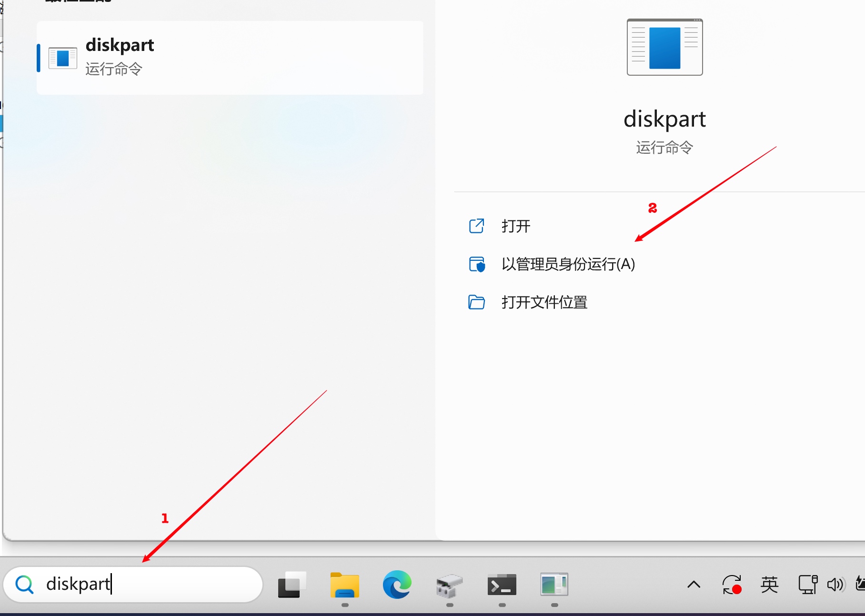This screenshot has height=616, width=865.
Task: Switch input language via 英 indicator
Action: [x=769, y=584]
